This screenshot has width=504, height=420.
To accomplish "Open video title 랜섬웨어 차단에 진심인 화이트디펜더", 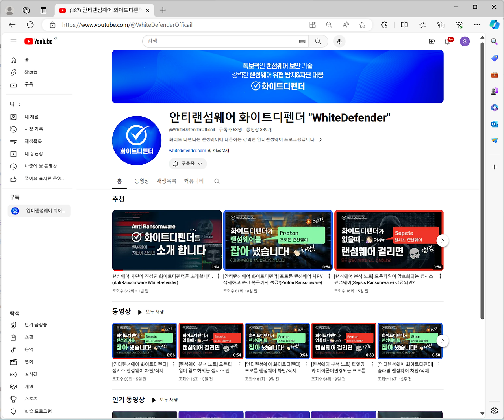I will click(x=163, y=279).
